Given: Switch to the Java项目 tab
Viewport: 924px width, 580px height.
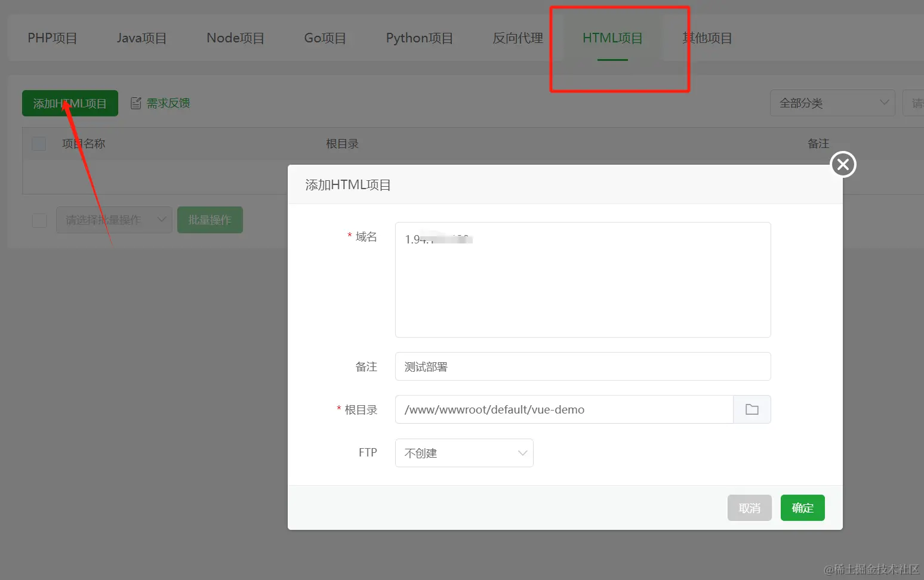Looking at the screenshot, I should [141, 38].
